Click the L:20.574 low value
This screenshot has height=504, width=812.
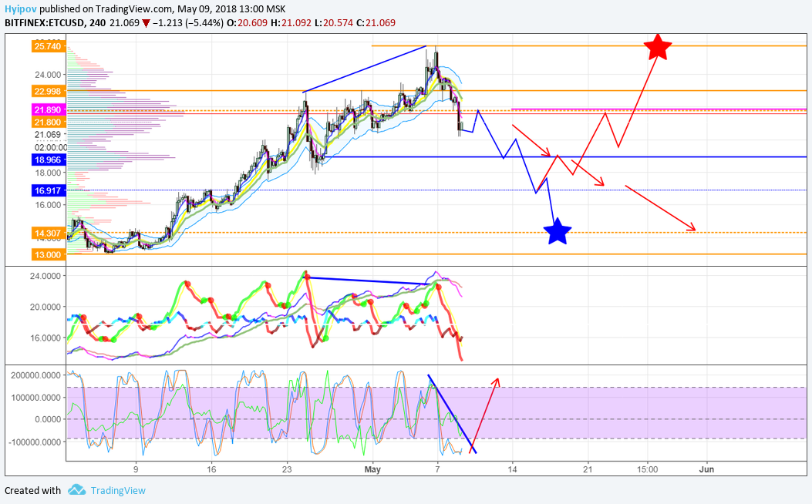click(334, 23)
